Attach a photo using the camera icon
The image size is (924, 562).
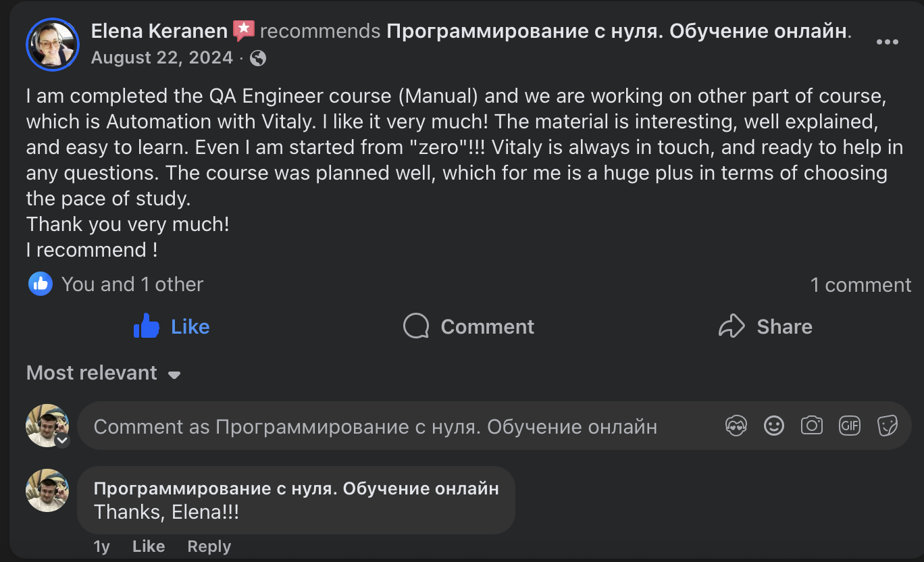pyautogui.click(x=812, y=426)
